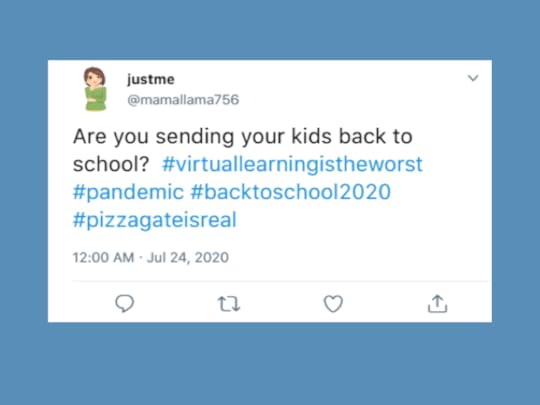This screenshot has height=405, width=540.
Task: Click the 12:00 AM timestamp
Action: pos(103,258)
